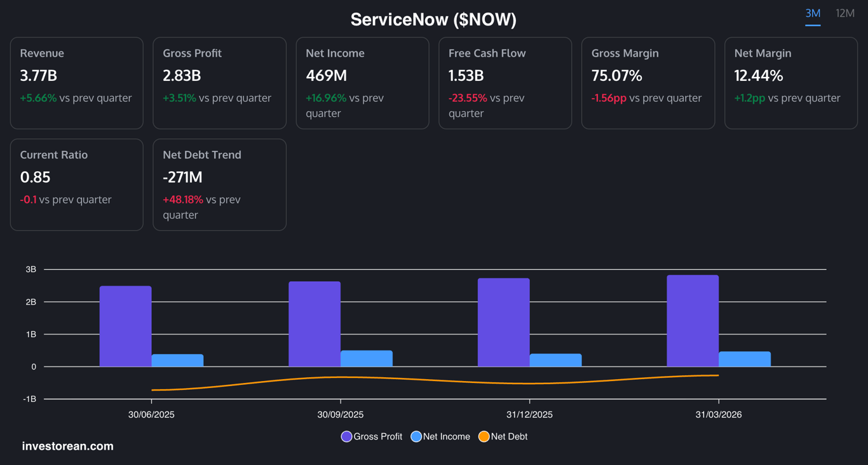
Task: Click the "3.77B" revenue value
Action: pyautogui.click(x=39, y=76)
